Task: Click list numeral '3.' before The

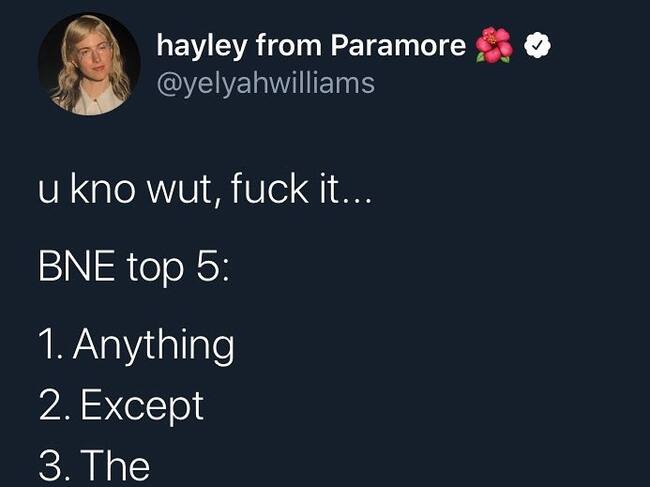Action: point(54,465)
